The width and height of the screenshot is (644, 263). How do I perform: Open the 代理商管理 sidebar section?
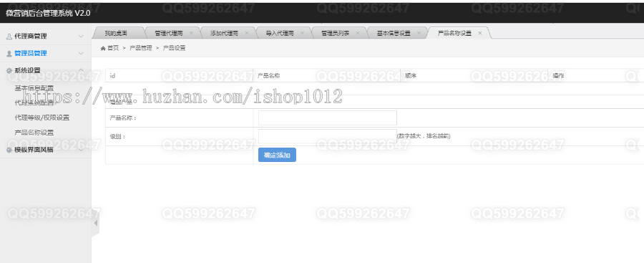[x=45, y=37]
